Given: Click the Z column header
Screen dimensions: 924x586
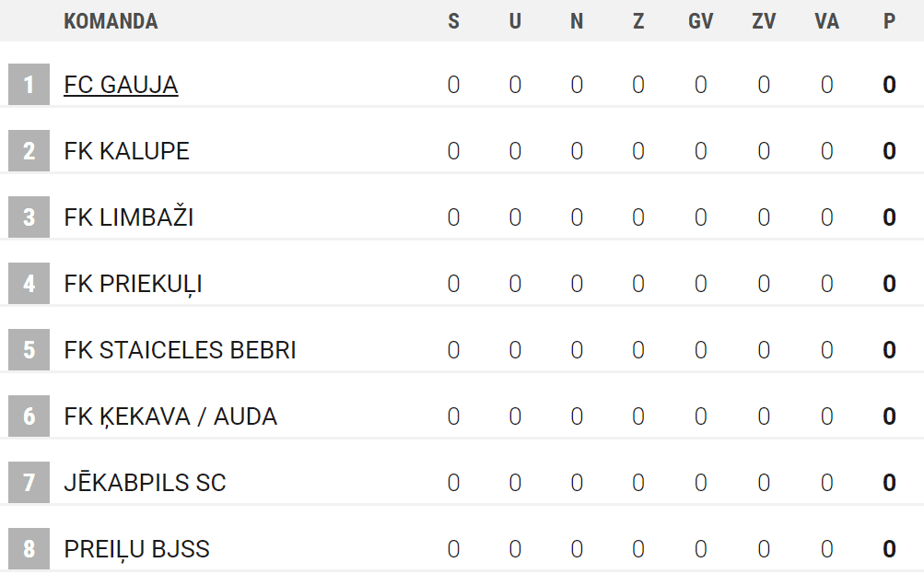Looking at the screenshot, I should [x=638, y=21].
